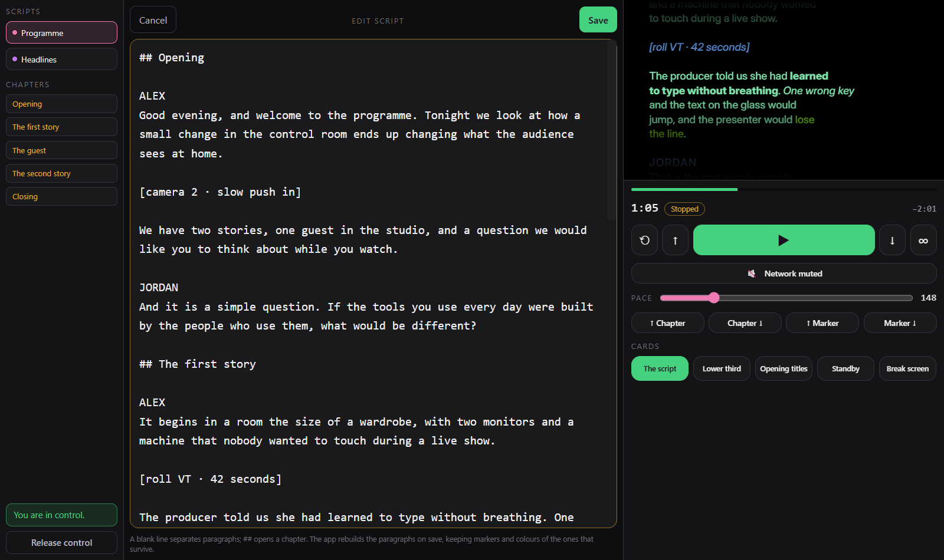Jump to The first story chapter
This screenshot has height=560, width=944.
(61, 127)
